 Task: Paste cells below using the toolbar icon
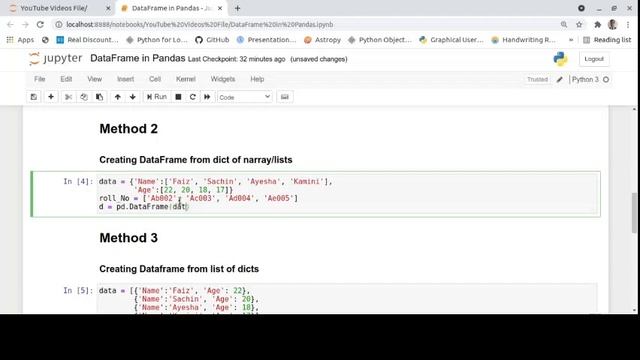pyautogui.click(x=99, y=97)
